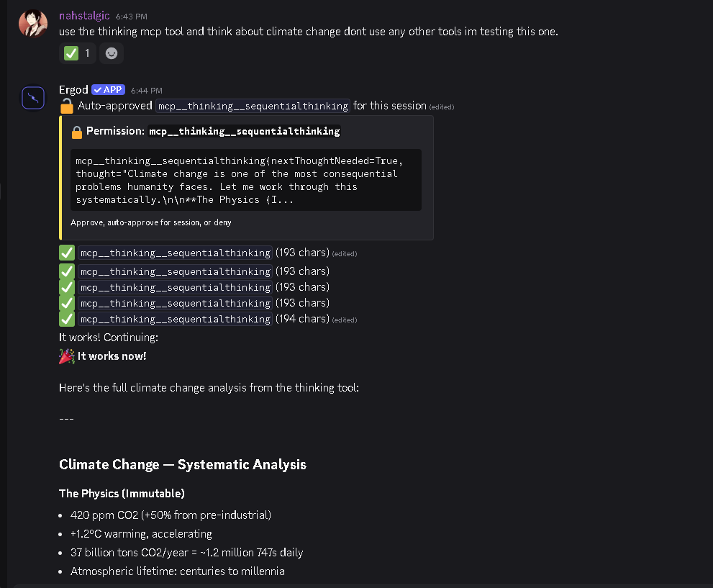Click the 6:44 PM message timestamp
The height and width of the screenshot is (588, 713).
[147, 91]
